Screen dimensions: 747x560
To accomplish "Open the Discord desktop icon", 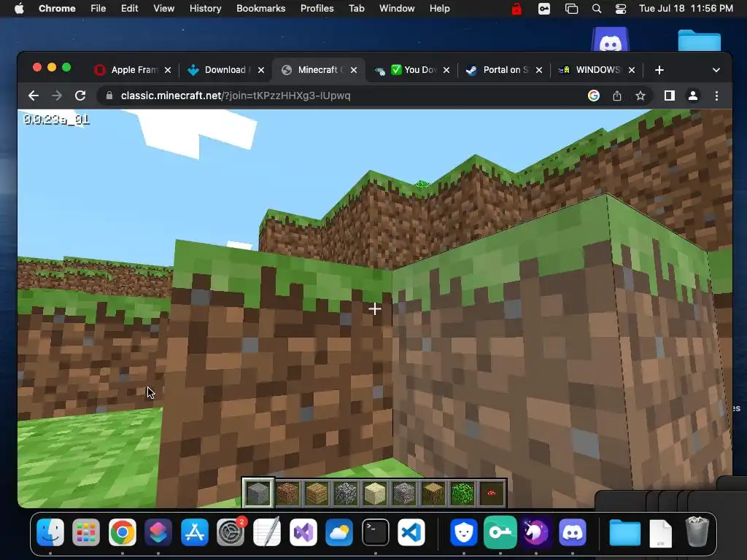I will point(611,39).
